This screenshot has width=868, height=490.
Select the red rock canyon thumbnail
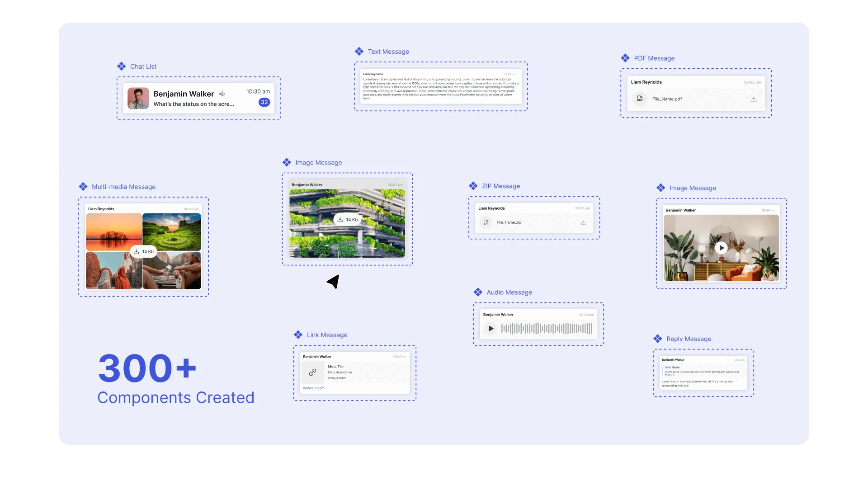pyautogui.click(x=114, y=270)
